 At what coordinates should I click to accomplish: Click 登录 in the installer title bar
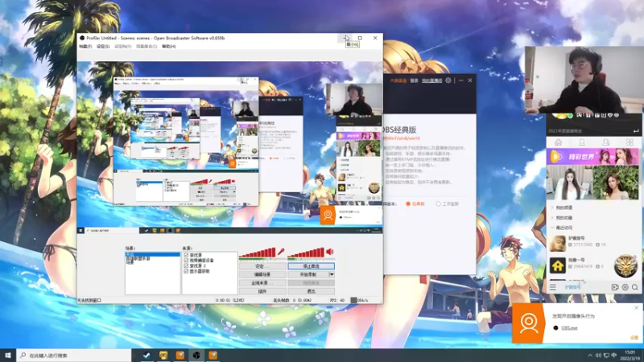414,80
